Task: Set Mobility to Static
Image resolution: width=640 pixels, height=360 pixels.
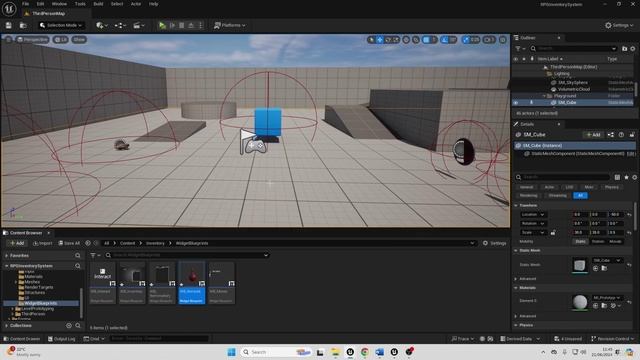Action: click(580, 242)
